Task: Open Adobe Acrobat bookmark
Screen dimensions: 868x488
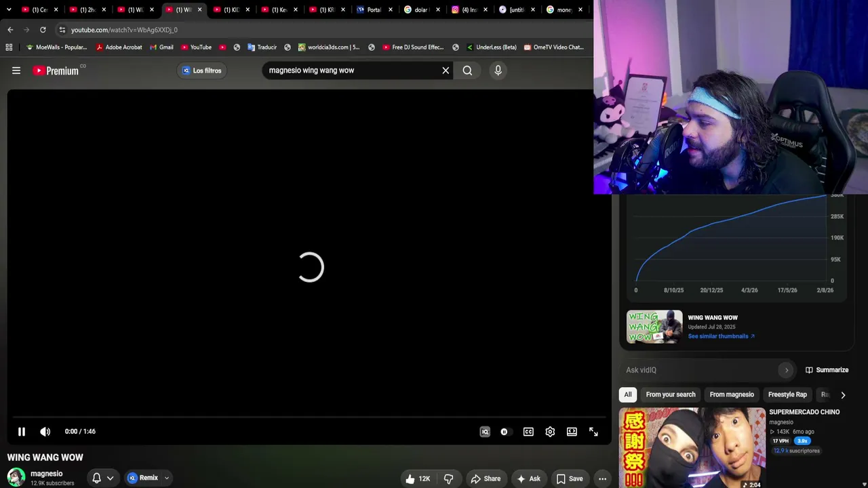Action: tap(119, 47)
